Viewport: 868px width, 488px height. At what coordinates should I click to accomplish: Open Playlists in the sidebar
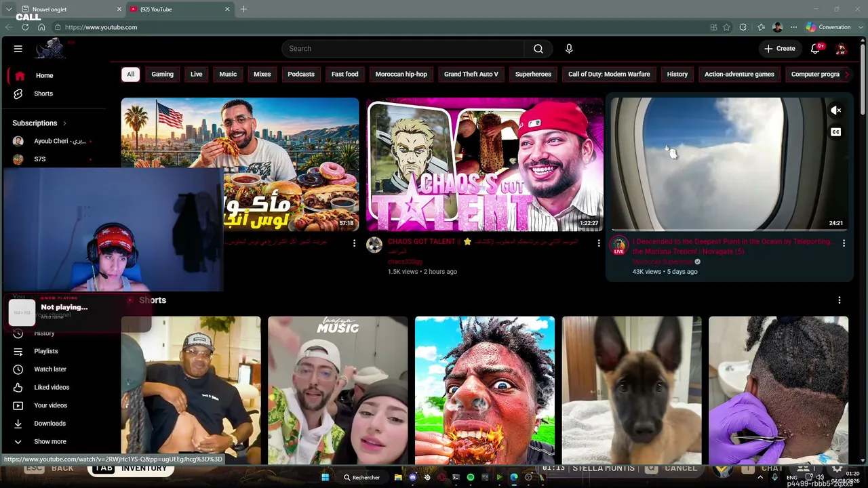[46, 351]
